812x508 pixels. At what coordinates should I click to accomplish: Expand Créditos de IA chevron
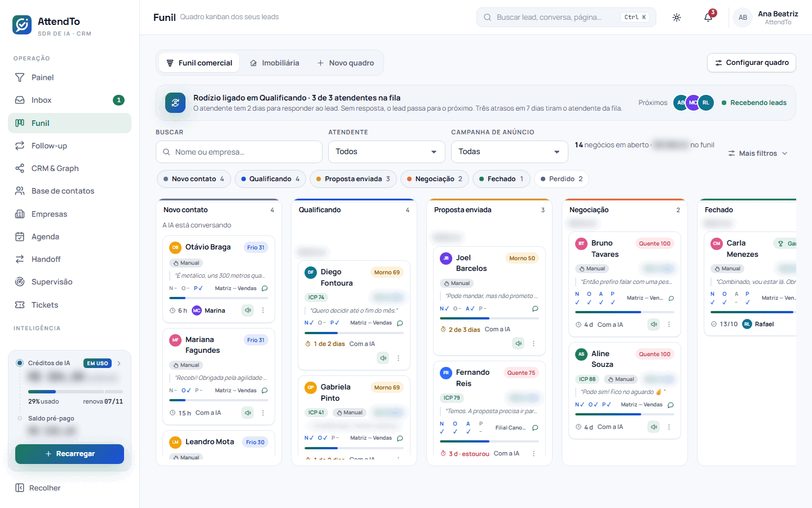[119, 364]
